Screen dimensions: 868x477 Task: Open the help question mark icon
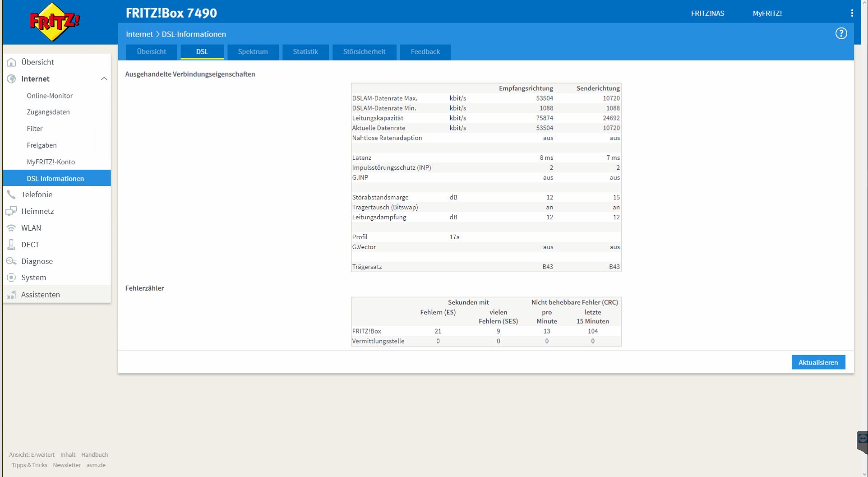(x=841, y=33)
